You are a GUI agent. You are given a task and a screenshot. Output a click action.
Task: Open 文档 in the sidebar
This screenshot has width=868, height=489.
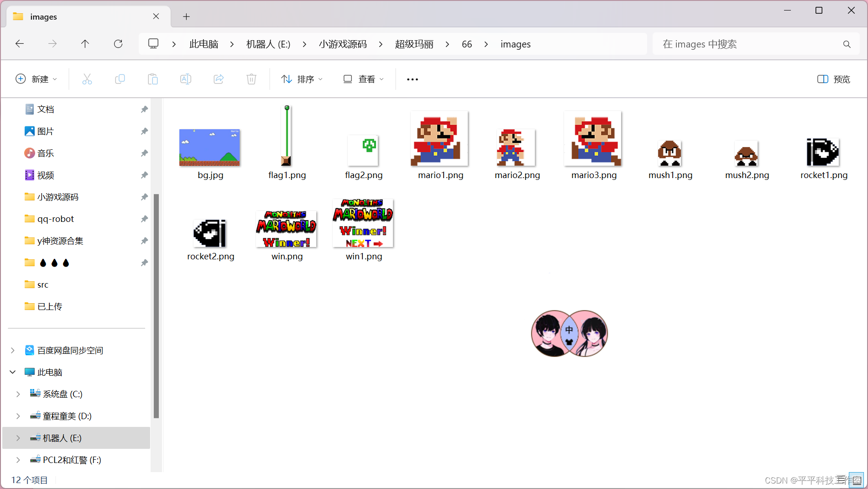tap(46, 109)
